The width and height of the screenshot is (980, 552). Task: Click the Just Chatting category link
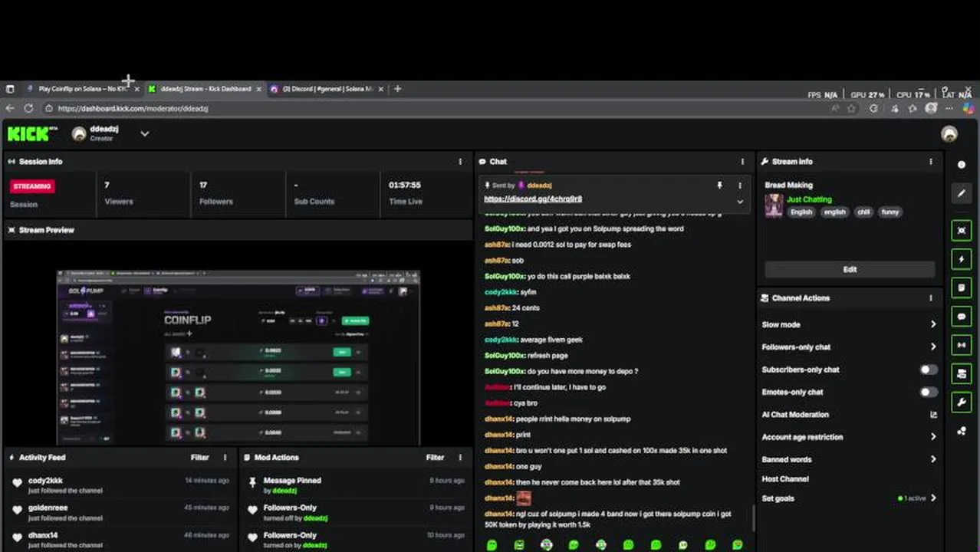pyautogui.click(x=809, y=199)
